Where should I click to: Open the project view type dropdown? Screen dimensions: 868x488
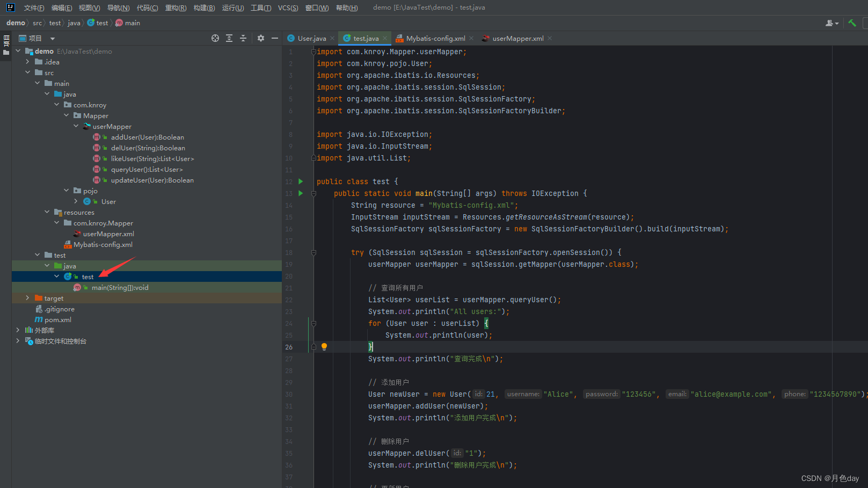pyautogui.click(x=53, y=39)
